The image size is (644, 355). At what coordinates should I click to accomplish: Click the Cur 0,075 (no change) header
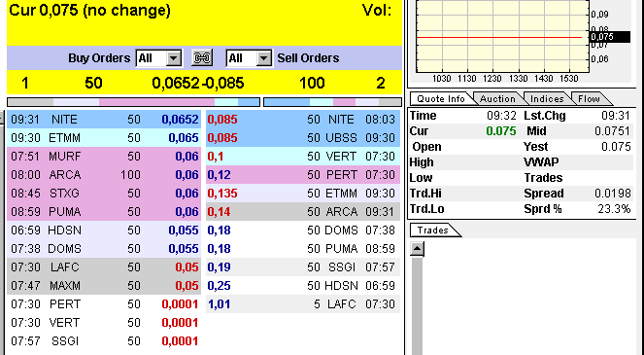coord(89,11)
